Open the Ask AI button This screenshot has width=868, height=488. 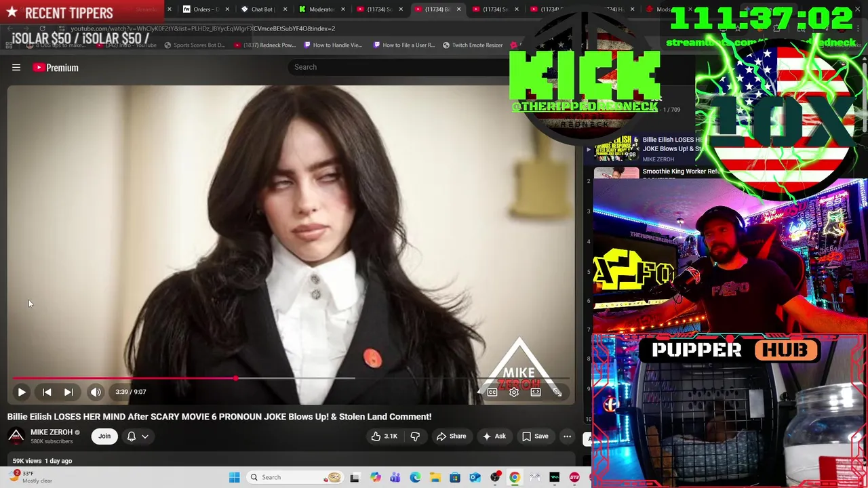click(494, 436)
